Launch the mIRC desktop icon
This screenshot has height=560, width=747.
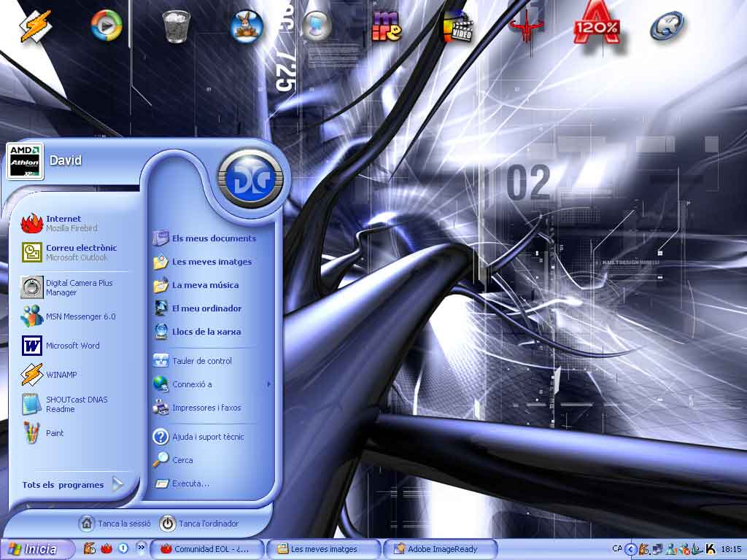pyautogui.click(x=387, y=26)
